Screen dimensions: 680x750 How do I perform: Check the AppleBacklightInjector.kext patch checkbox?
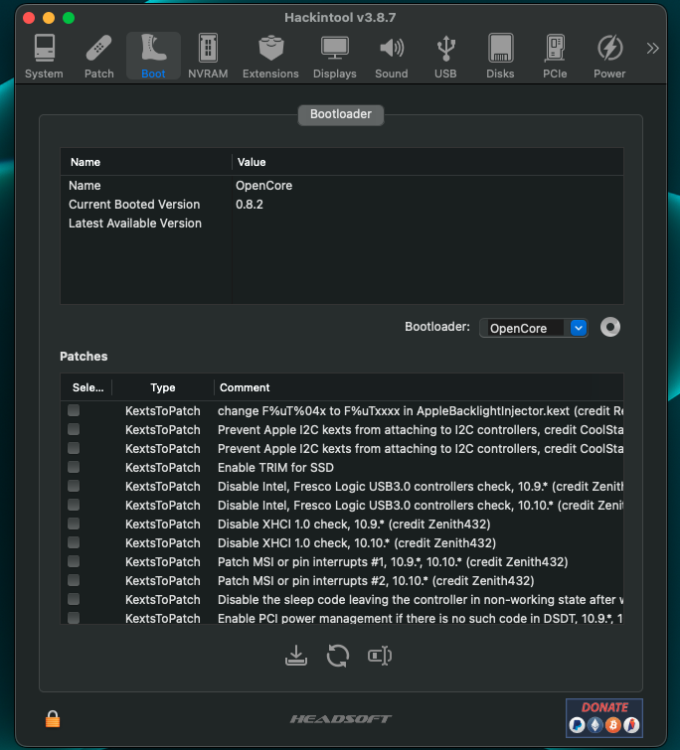pyautogui.click(x=74, y=410)
